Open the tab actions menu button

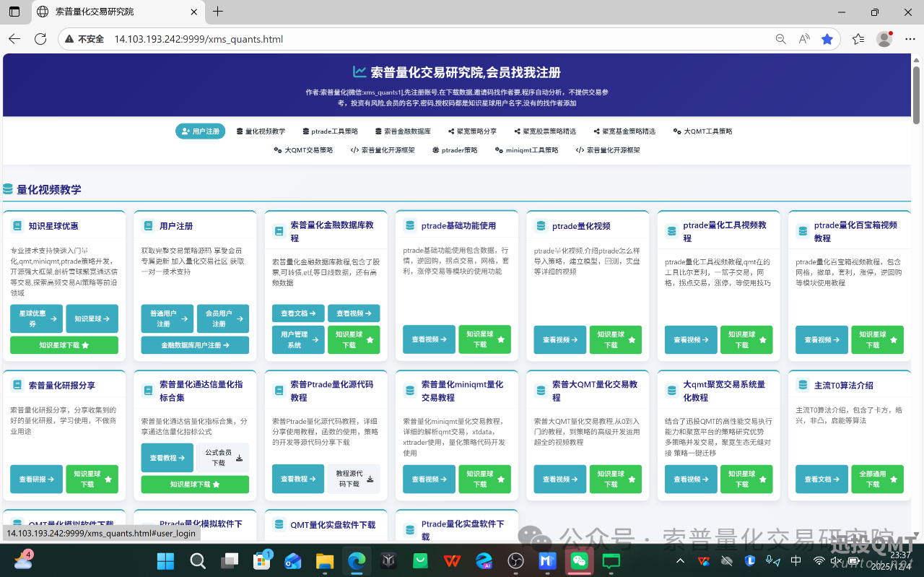[14, 12]
